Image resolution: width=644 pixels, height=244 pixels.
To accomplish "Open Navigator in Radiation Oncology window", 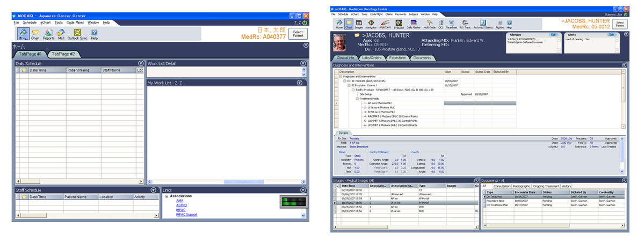I will (371, 23).
